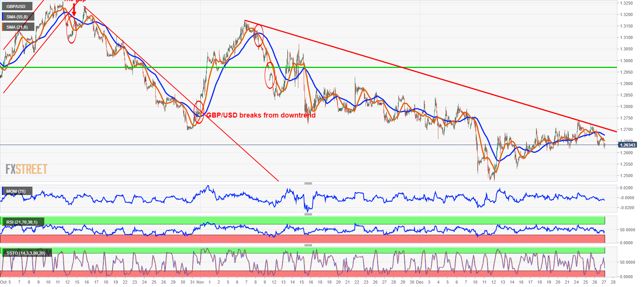Click the 50.0000 label on SSTO axis
The height and width of the screenshot is (287, 644).
pyautogui.click(x=627, y=262)
